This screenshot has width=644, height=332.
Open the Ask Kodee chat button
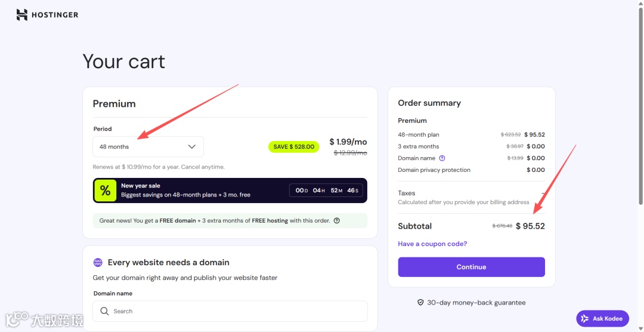(602, 319)
